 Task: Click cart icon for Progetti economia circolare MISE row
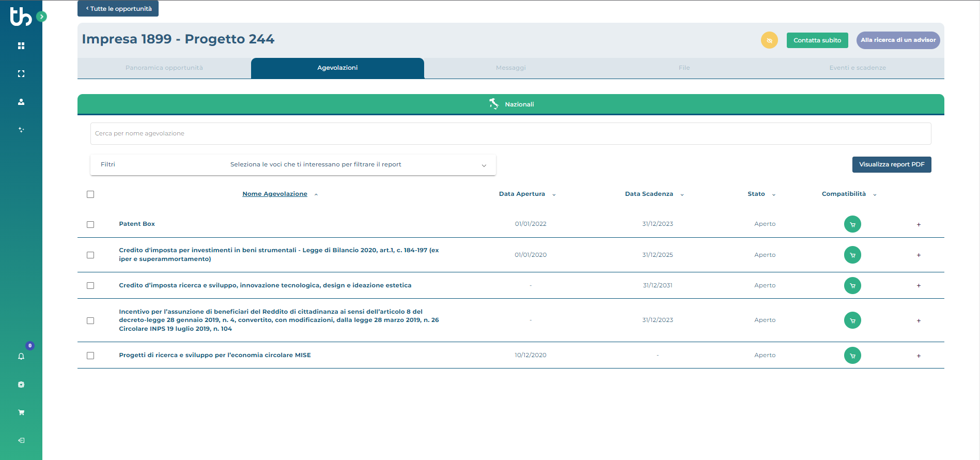852,356
